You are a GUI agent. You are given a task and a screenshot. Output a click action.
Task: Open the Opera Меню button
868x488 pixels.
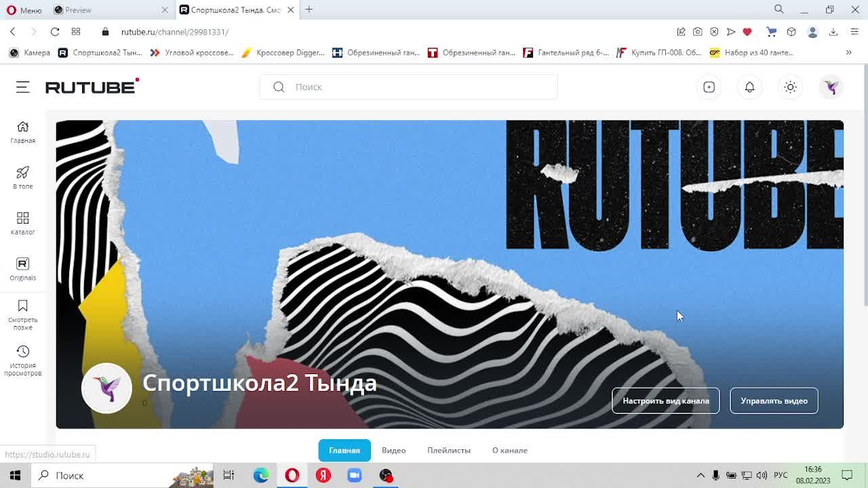[24, 9]
